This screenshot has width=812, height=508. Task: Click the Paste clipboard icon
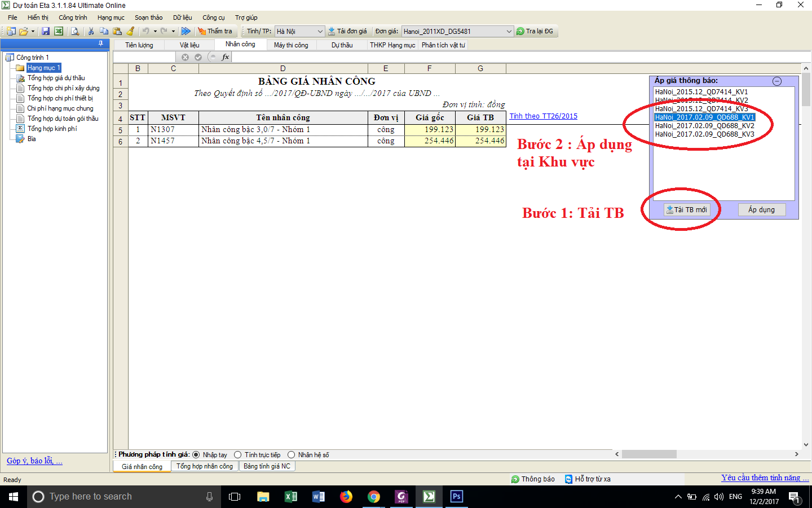[117, 32]
